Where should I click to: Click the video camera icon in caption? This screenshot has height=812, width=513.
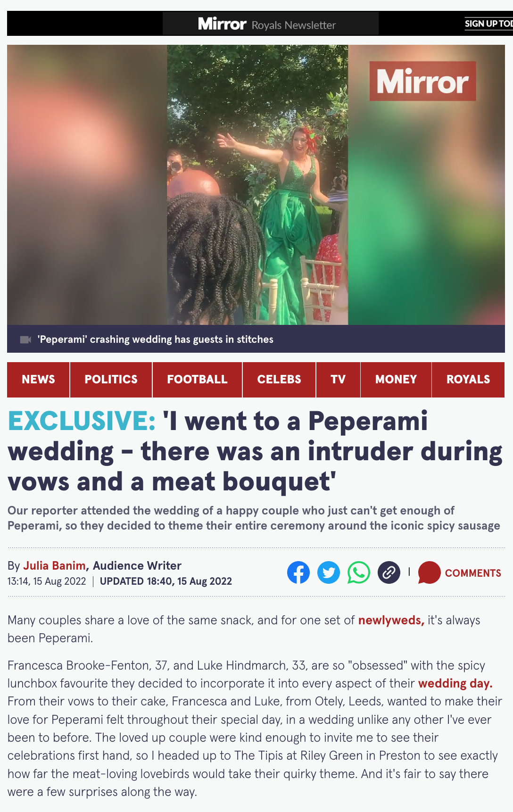[x=25, y=340]
